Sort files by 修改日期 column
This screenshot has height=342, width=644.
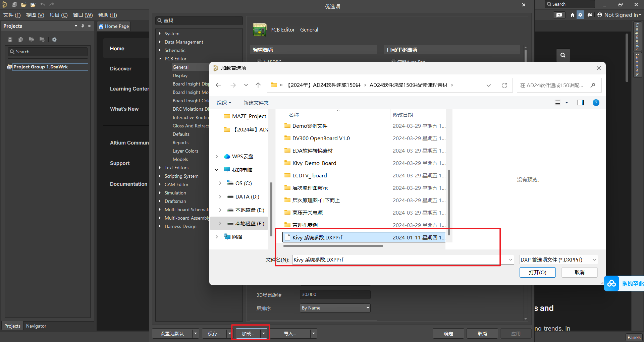403,115
